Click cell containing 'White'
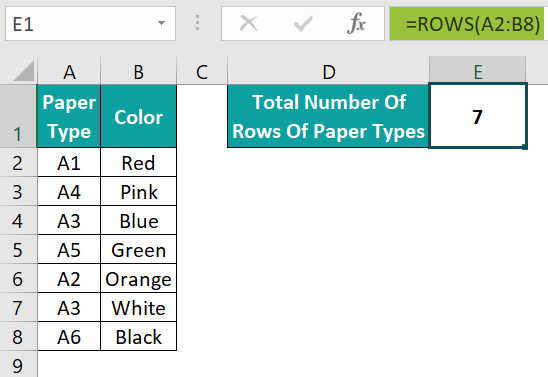The image size is (548, 377). 138,307
